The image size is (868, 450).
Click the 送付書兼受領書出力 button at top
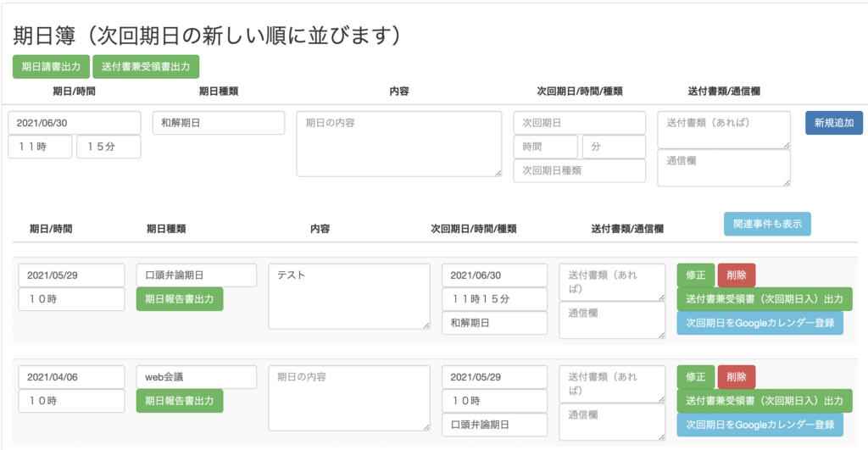tap(146, 66)
